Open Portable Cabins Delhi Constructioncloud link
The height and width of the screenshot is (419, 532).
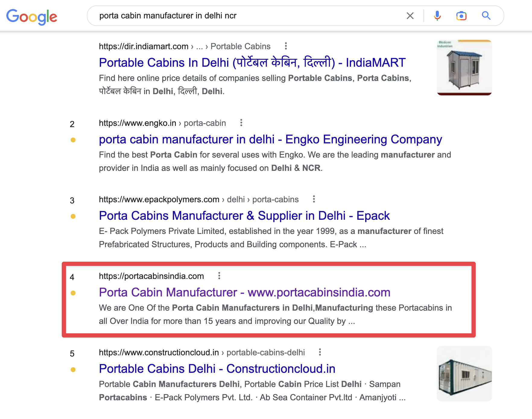click(217, 369)
